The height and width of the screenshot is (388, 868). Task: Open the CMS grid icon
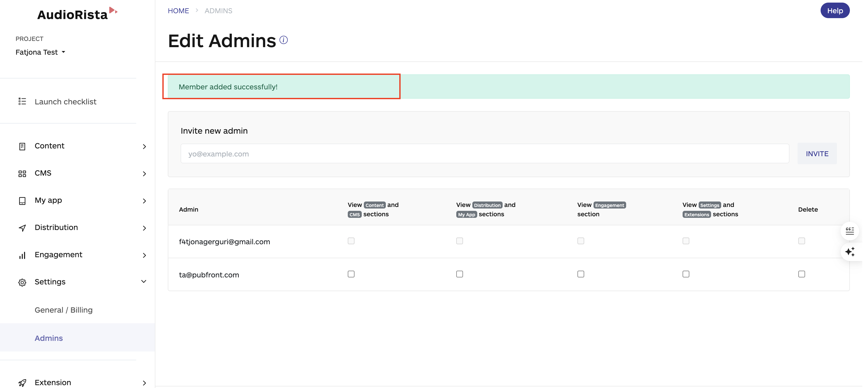(x=22, y=174)
